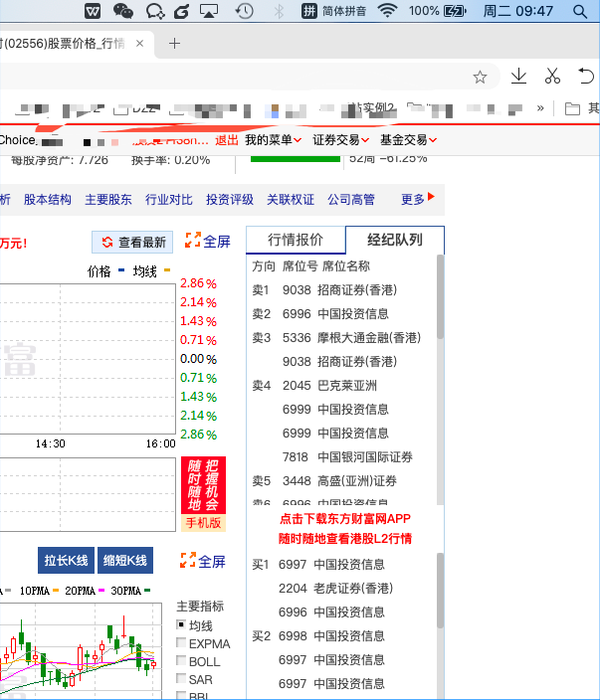Open 公司高管 section
This screenshot has width=600, height=700.
coord(351,200)
